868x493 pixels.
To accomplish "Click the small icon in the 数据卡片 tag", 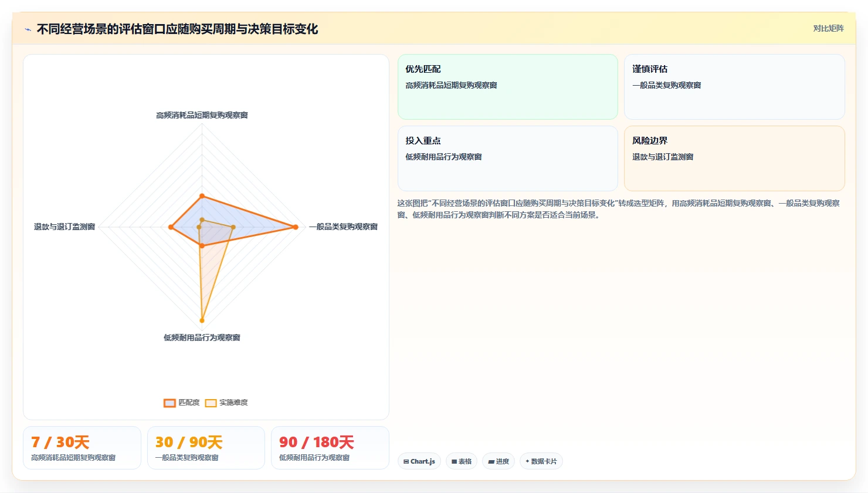I will (x=527, y=461).
